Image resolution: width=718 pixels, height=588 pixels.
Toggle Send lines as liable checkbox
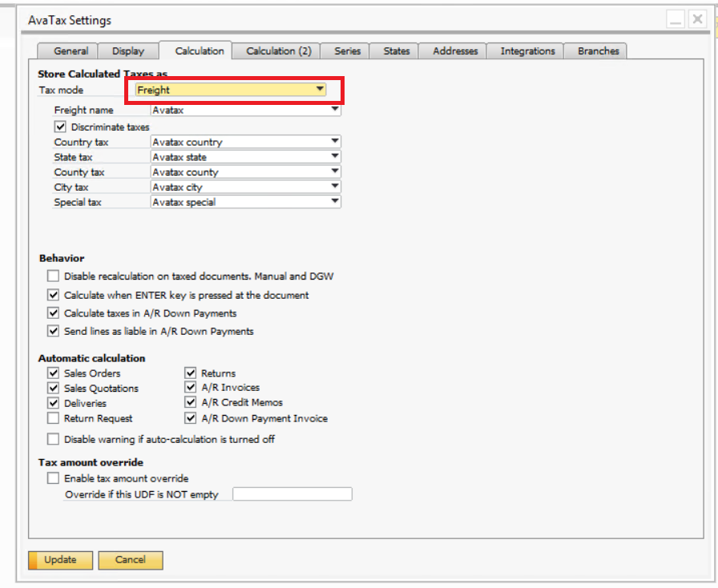[x=53, y=331]
